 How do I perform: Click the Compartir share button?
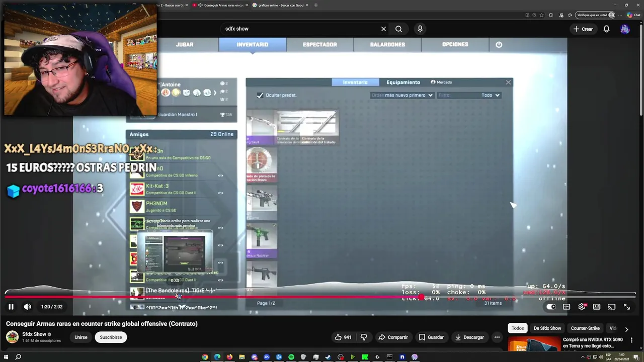coord(393,337)
